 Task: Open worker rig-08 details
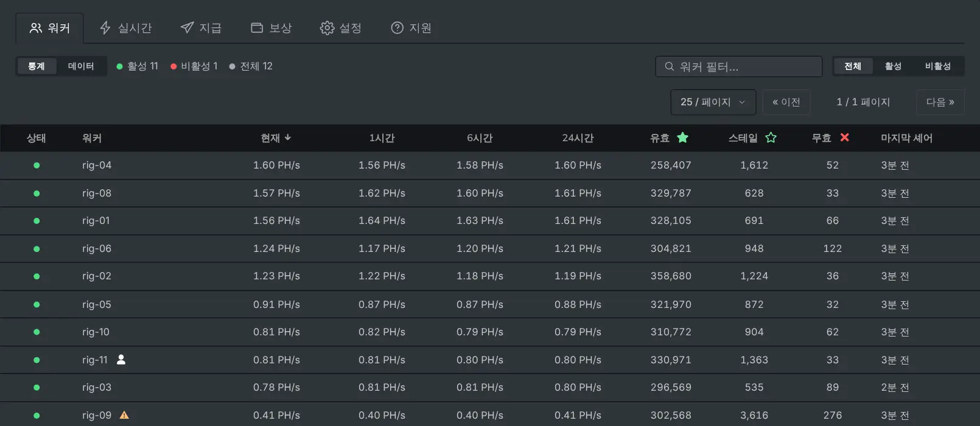[x=97, y=193]
